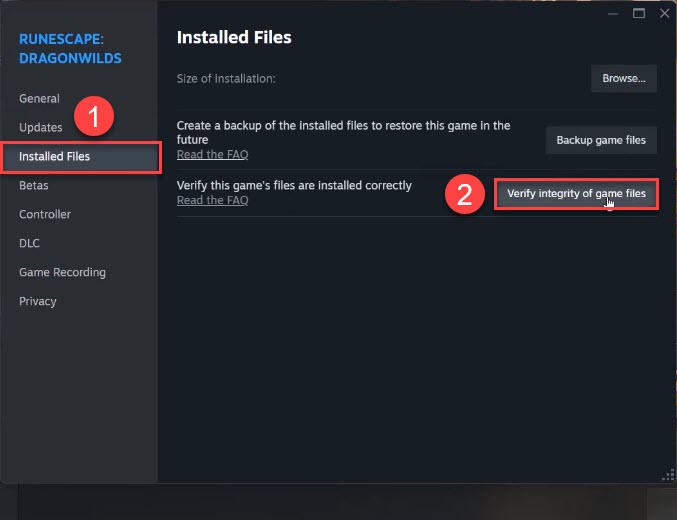The width and height of the screenshot is (677, 520).
Task: Select Installed Files in the sidebar
Action: [x=54, y=157]
